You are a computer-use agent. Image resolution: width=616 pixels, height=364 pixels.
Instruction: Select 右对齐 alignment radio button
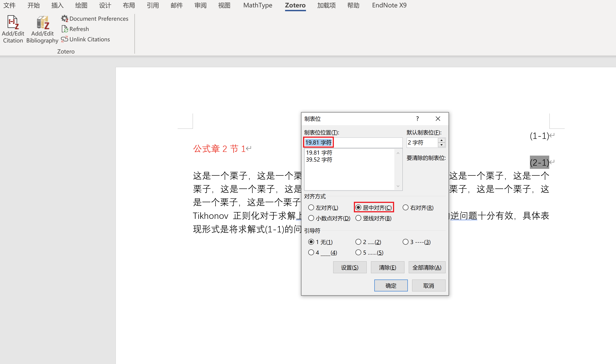405,208
